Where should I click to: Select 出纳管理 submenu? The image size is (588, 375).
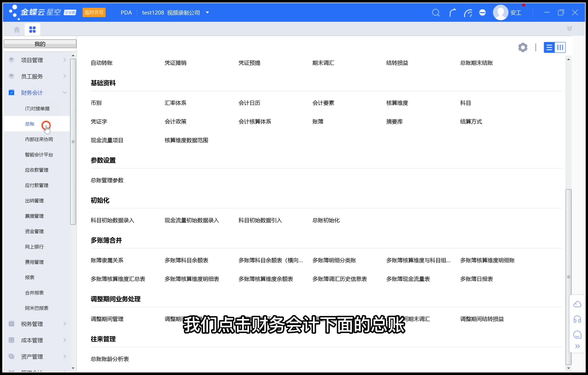click(x=34, y=201)
